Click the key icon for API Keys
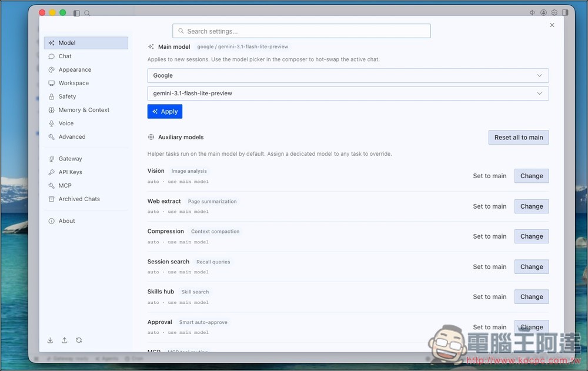The height and width of the screenshot is (371, 588). coord(51,172)
